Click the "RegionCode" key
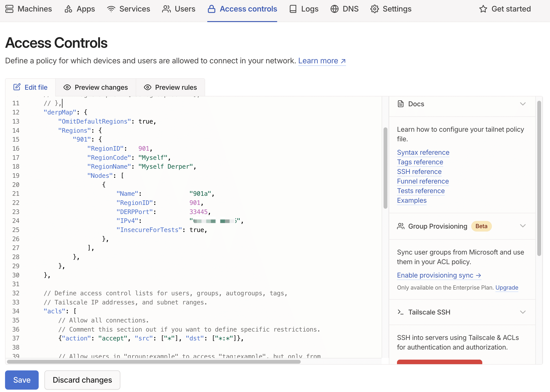 (109, 158)
